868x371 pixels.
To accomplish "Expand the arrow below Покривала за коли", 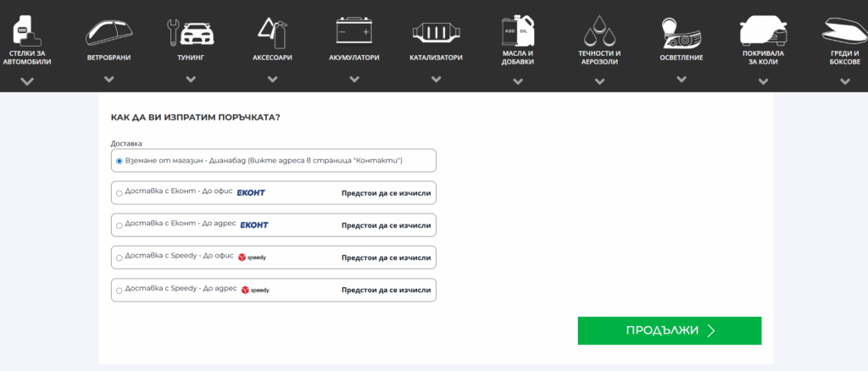I will tap(763, 81).
